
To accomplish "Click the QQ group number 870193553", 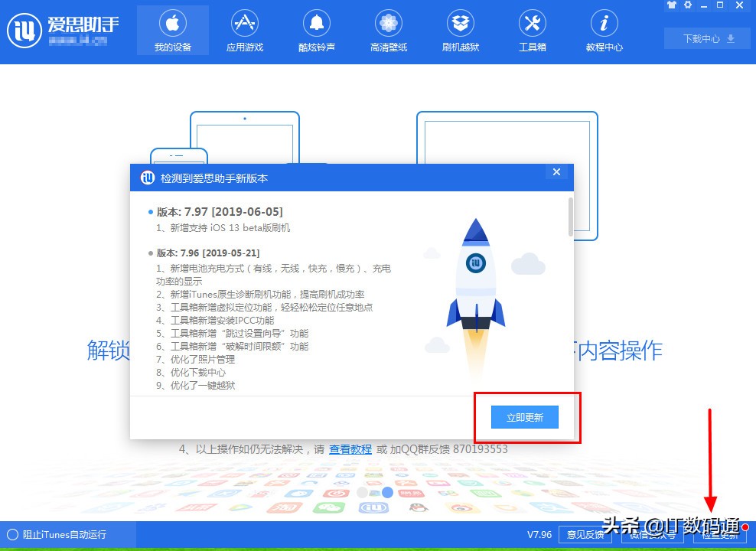I will [481, 449].
